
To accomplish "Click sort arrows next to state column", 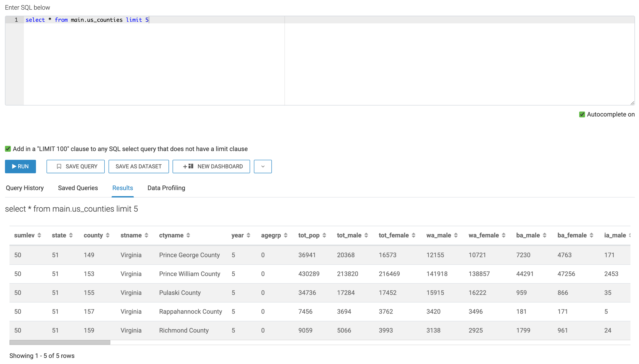I will coord(71,235).
